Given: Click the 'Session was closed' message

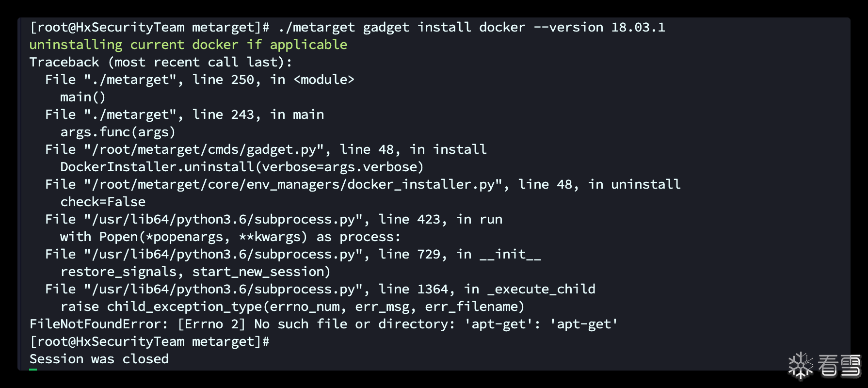Looking at the screenshot, I should coord(99,359).
